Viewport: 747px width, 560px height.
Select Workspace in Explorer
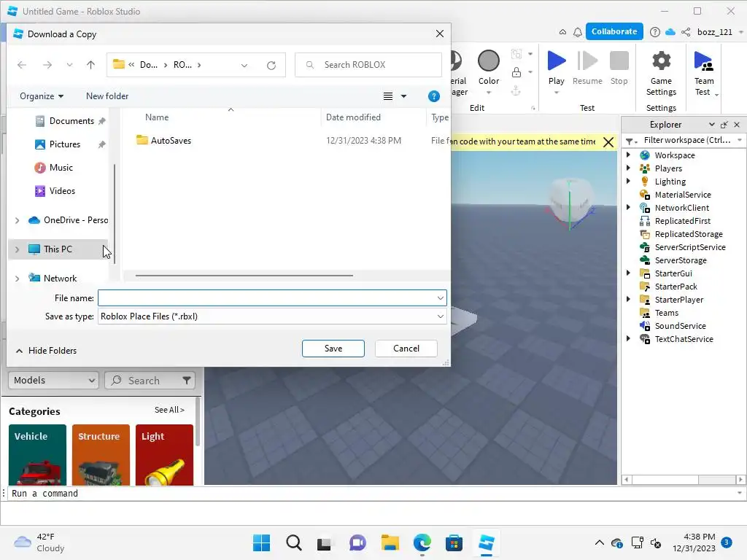click(x=674, y=155)
